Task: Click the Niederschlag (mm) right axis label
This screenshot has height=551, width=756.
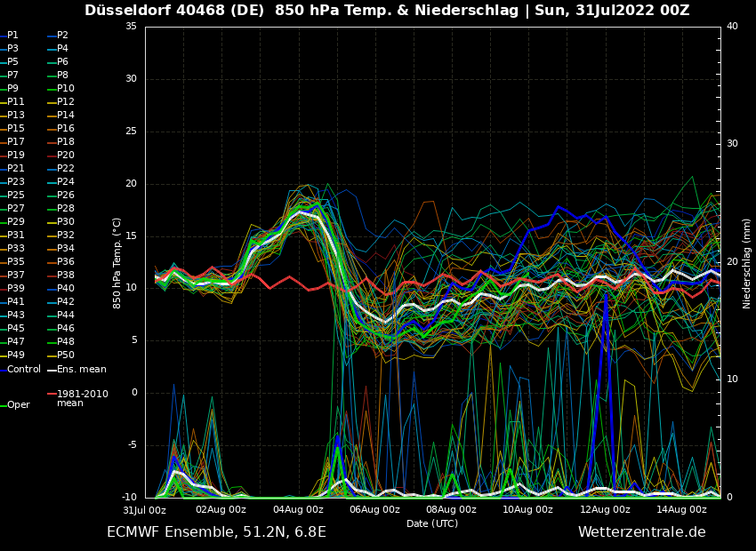Action: point(747,263)
